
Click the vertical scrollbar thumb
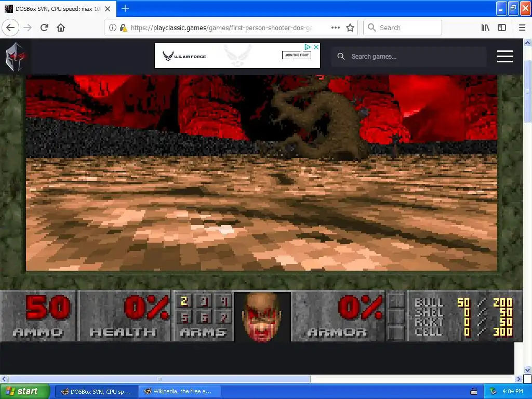click(527, 91)
